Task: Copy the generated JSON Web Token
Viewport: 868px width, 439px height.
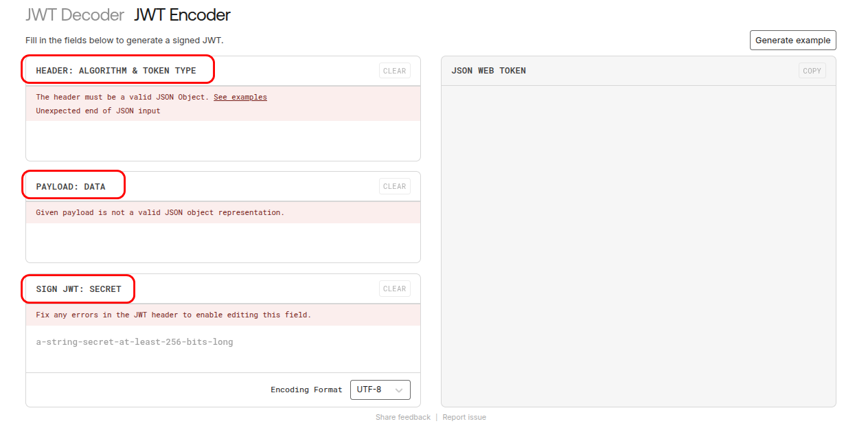Action: click(812, 71)
